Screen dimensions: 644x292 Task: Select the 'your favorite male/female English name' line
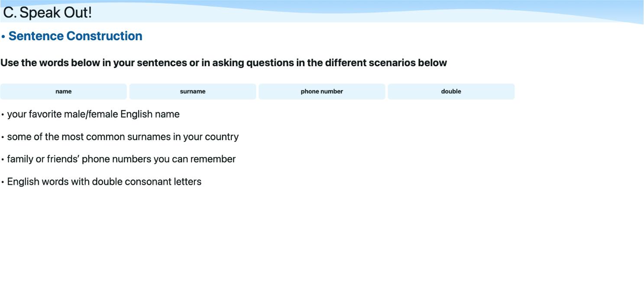point(93,114)
